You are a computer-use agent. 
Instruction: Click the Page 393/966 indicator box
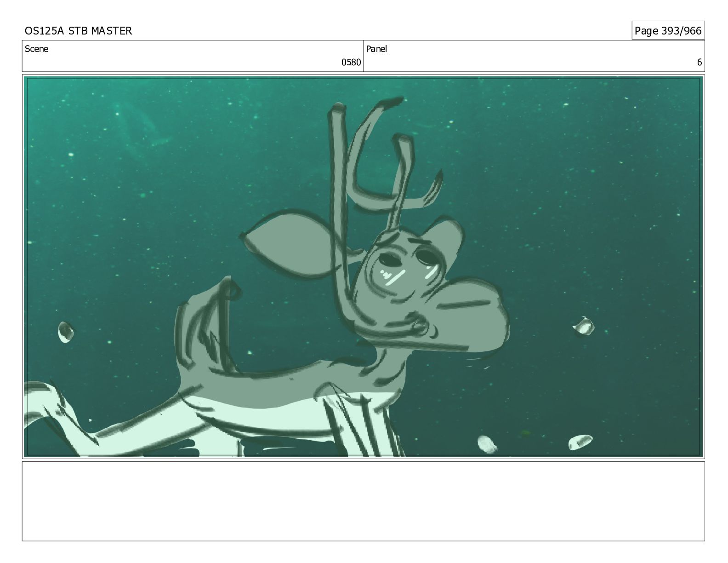coord(668,30)
